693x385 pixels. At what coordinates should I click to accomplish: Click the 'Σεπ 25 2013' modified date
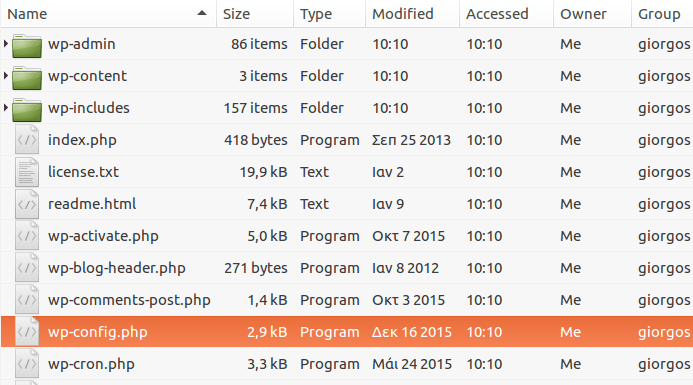pyautogui.click(x=411, y=140)
